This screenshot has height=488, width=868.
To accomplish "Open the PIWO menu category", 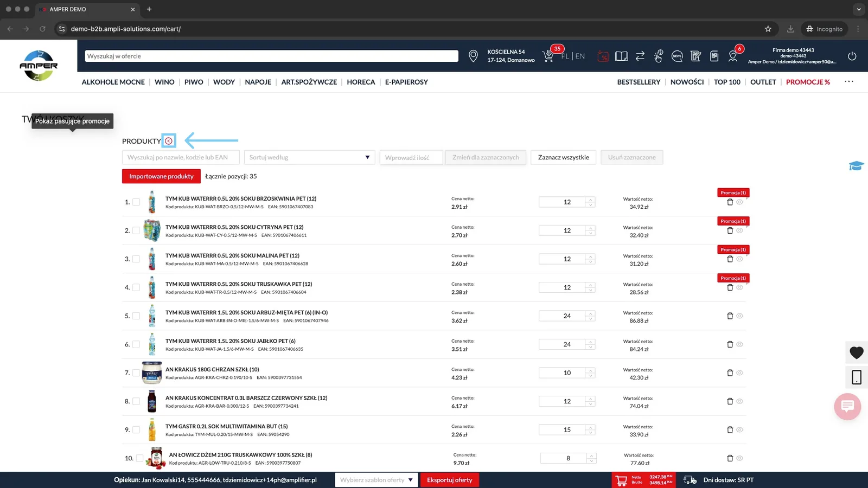I will click(x=194, y=82).
